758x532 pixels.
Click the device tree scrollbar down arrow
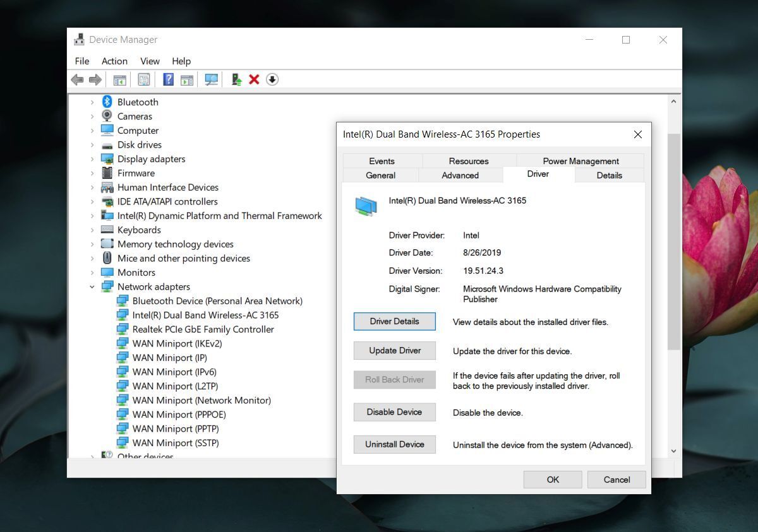[x=673, y=451]
